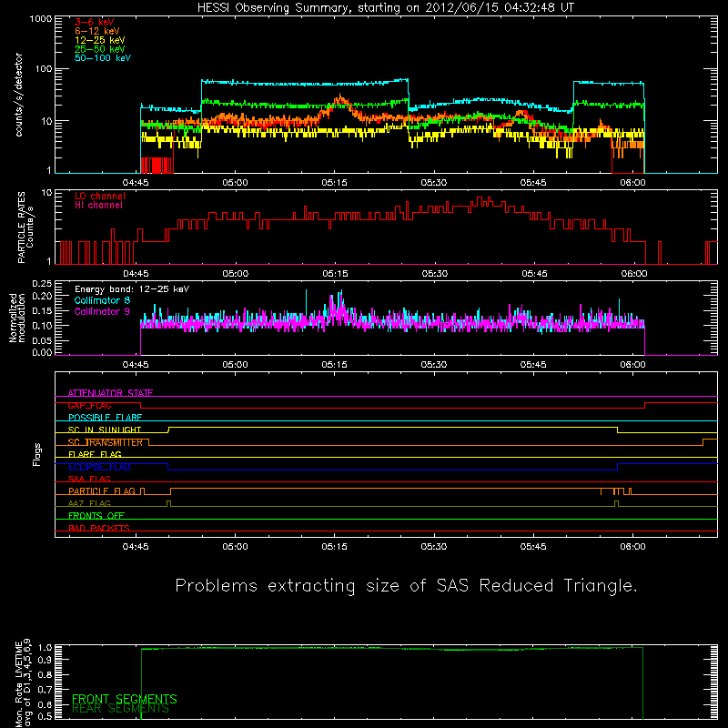Click the counts/s/detector axis label
This screenshot has height=728, width=728.
click(x=19, y=95)
